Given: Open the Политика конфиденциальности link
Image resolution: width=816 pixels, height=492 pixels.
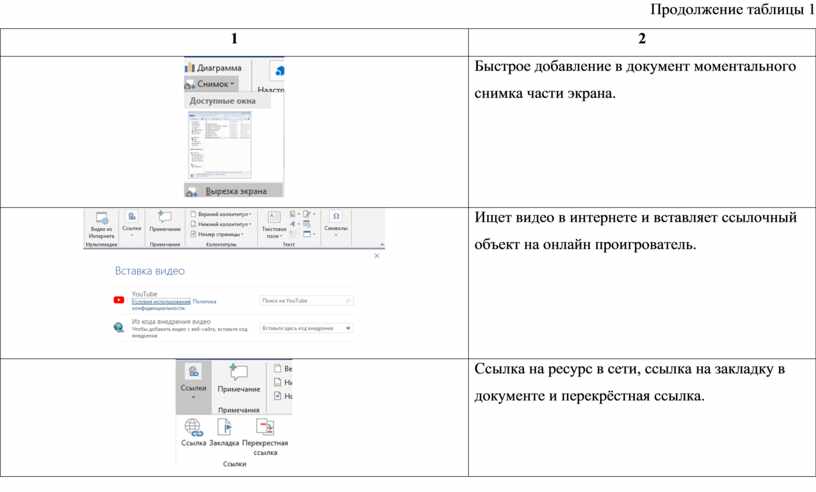Looking at the screenshot, I should pyautogui.click(x=174, y=305).
